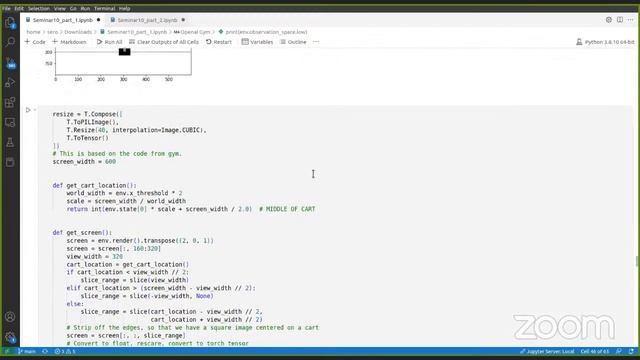
Task: Click the 'main' git branch in status bar
Action: tap(27, 351)
